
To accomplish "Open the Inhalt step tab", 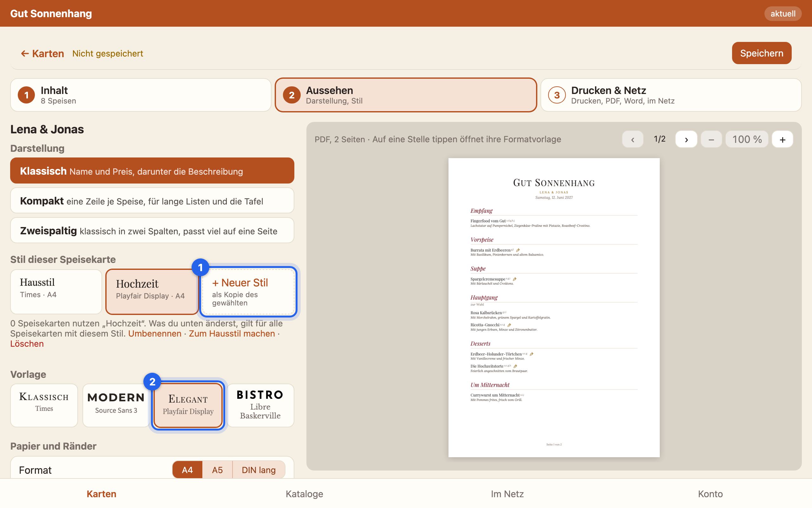I will tap(141, 95).
